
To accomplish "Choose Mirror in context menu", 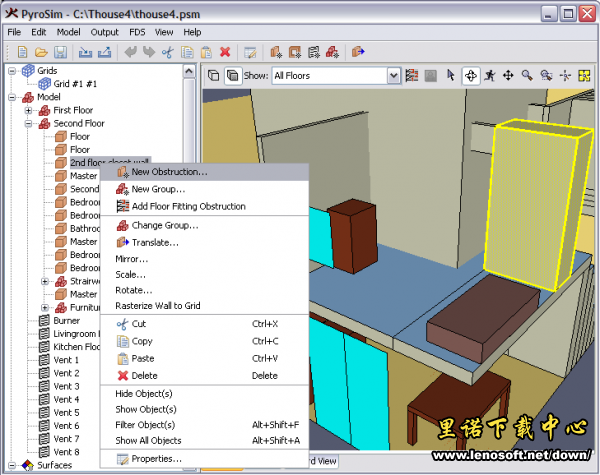I will (205, 259).
